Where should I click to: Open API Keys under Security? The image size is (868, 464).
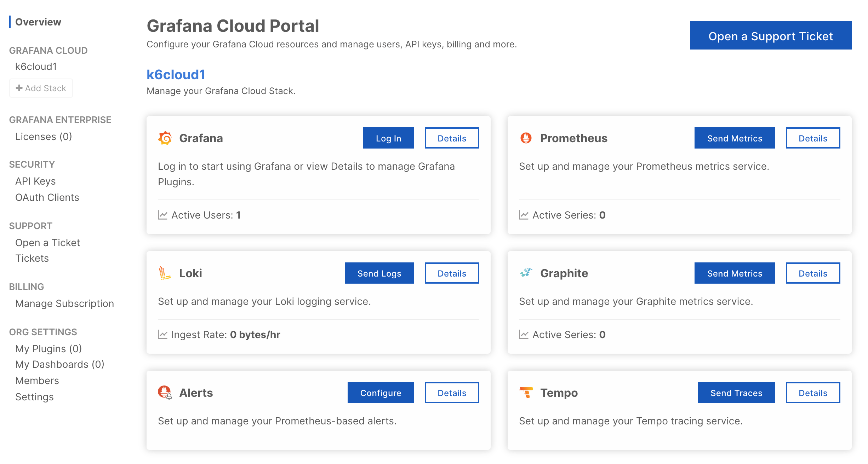tap(35, 181)
